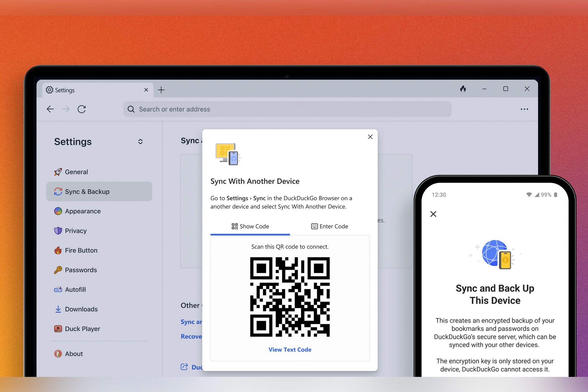The image size is (588, 392).
Task: Click the sync devices illustration in dialog
Action: (228, 154)
